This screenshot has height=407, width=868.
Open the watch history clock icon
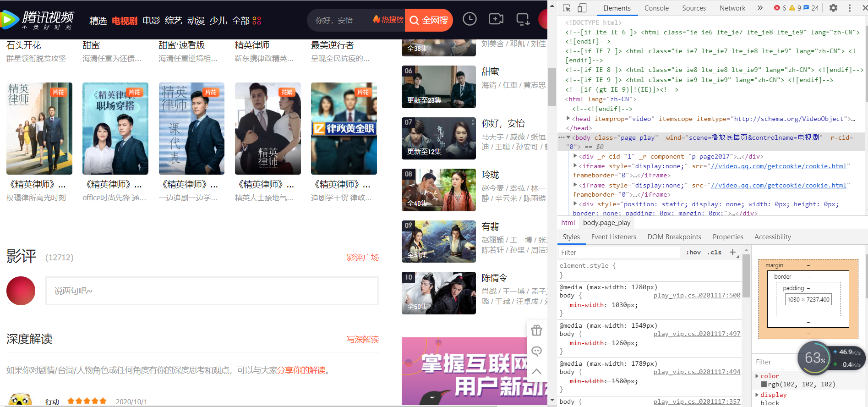coord(469,19)
